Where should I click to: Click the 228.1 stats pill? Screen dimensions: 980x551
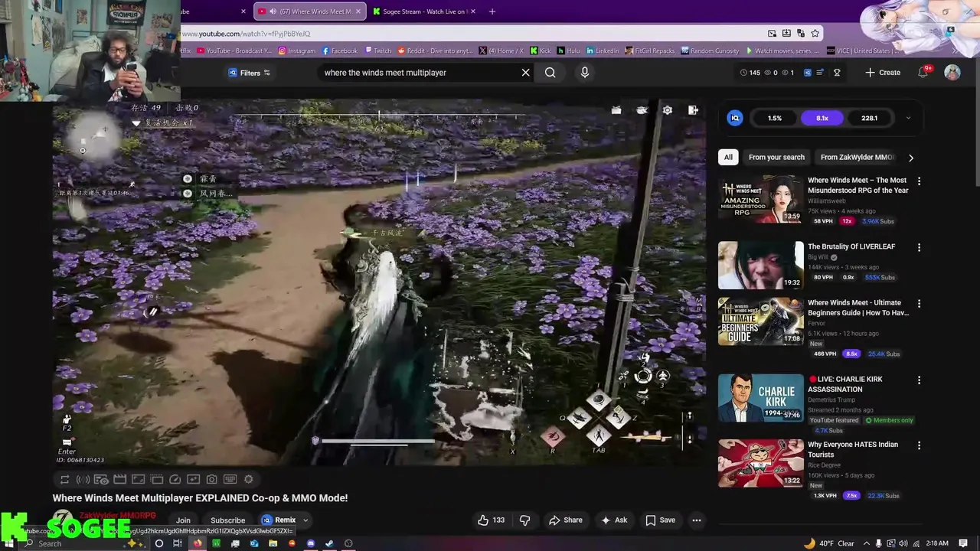click(870, 118)
